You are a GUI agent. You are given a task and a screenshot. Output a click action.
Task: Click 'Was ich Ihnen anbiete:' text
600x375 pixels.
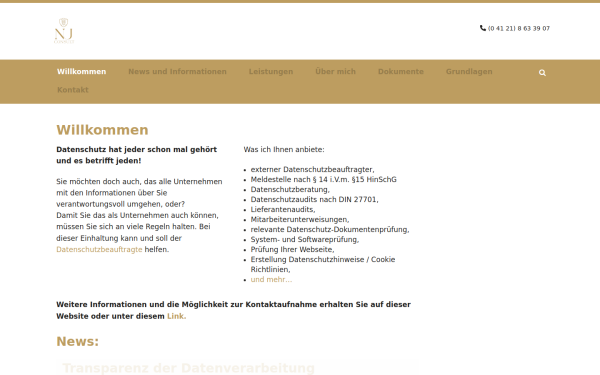click(x=284, y=150)
